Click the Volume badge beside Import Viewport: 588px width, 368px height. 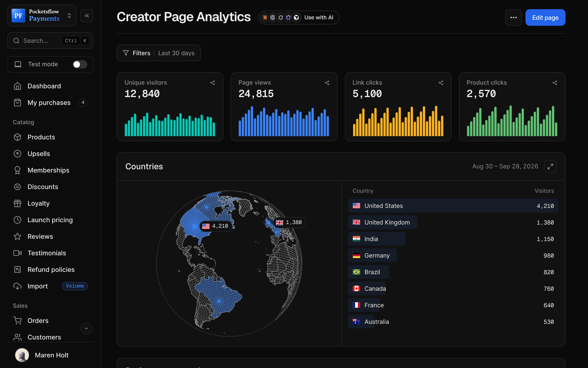(75, 286)
